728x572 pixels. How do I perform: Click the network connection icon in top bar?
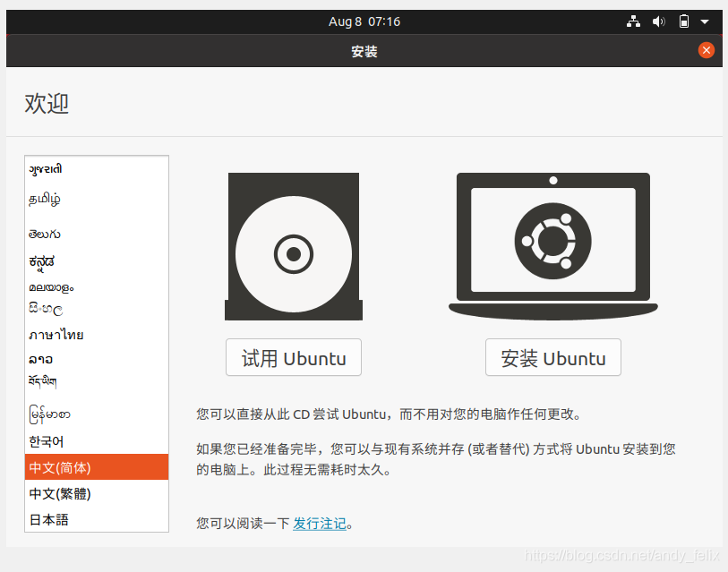point(633,21)
